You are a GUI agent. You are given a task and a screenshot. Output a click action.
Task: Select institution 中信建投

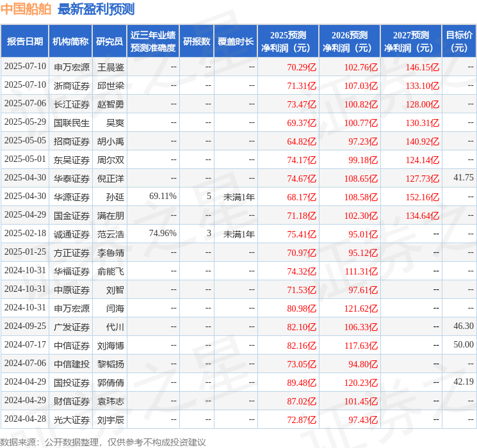pos(72,364)
